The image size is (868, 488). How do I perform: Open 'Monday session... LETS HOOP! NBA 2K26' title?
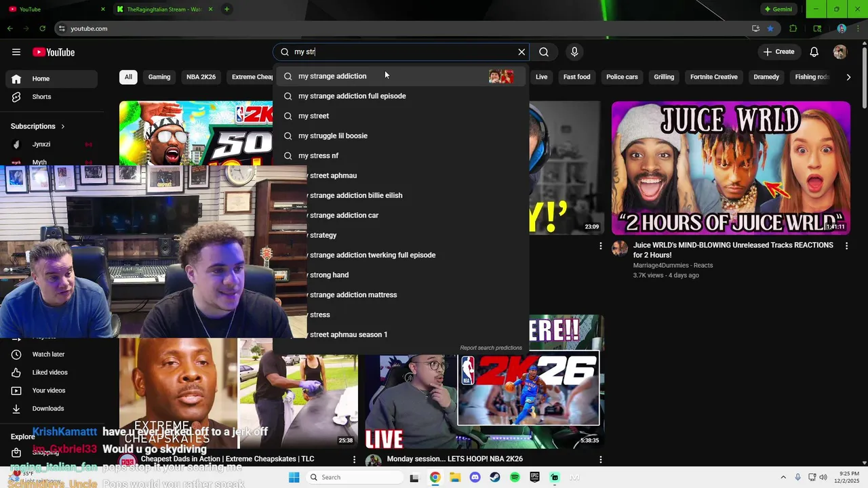[x=455, y=459]
